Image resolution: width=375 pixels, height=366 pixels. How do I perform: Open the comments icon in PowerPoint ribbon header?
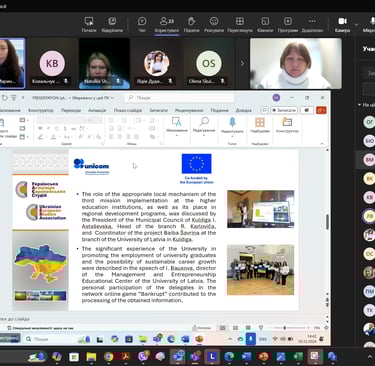[264, 110]
